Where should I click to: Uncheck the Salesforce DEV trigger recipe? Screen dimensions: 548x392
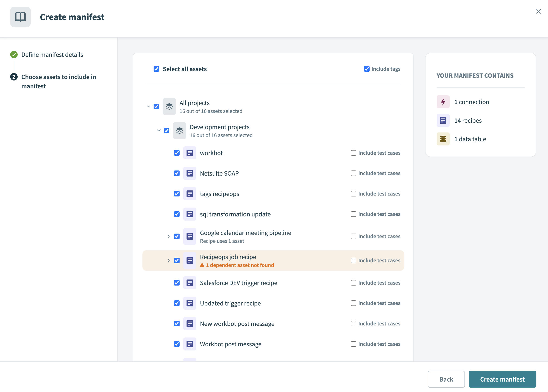coord(177,283)
